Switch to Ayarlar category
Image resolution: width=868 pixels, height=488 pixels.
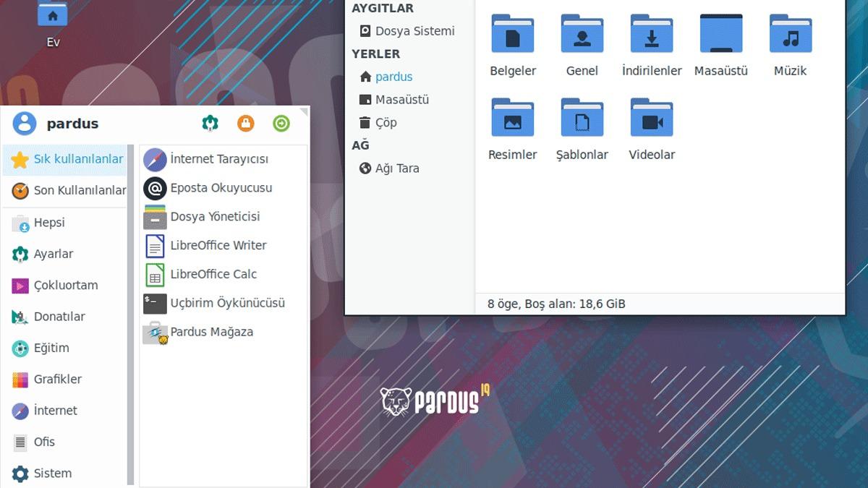[x=65, y=254]
